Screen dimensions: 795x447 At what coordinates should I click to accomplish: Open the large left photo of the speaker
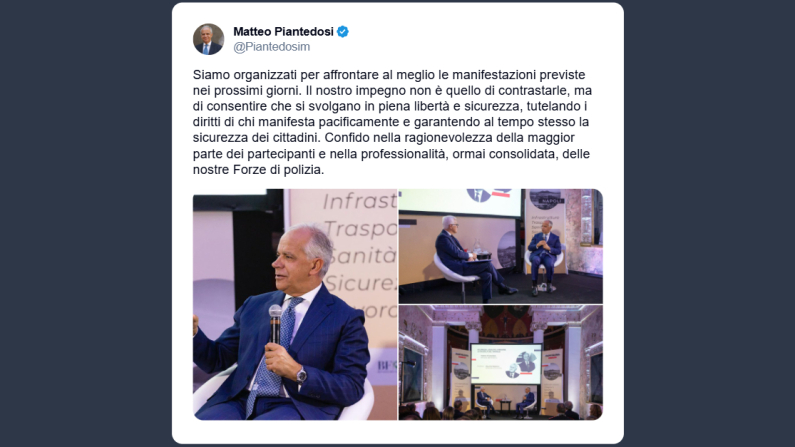pyautogui.click(x=295, y=305)
